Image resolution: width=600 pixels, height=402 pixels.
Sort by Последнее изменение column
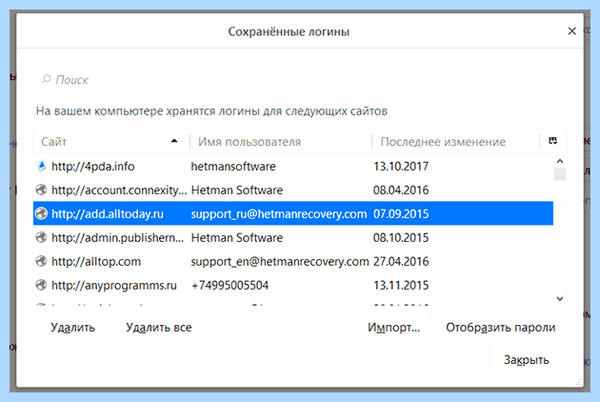pos(455,142)
